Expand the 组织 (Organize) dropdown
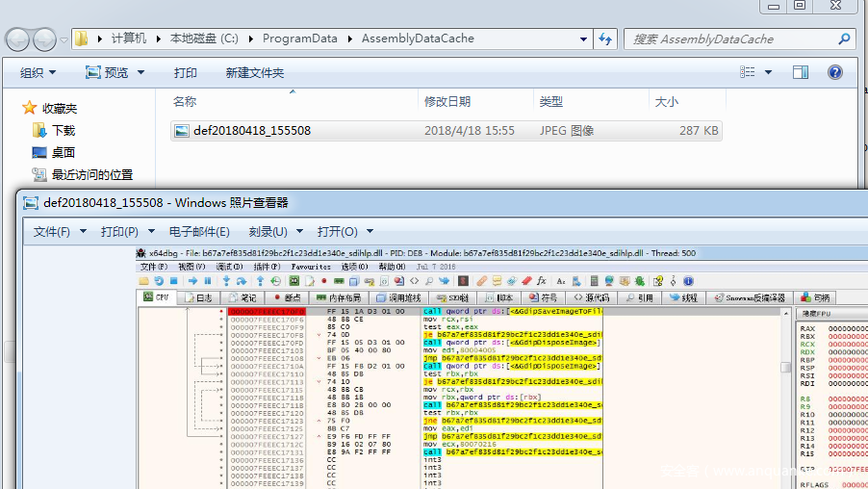The width and height of the screenshot is (868, 489). [38, 73]
